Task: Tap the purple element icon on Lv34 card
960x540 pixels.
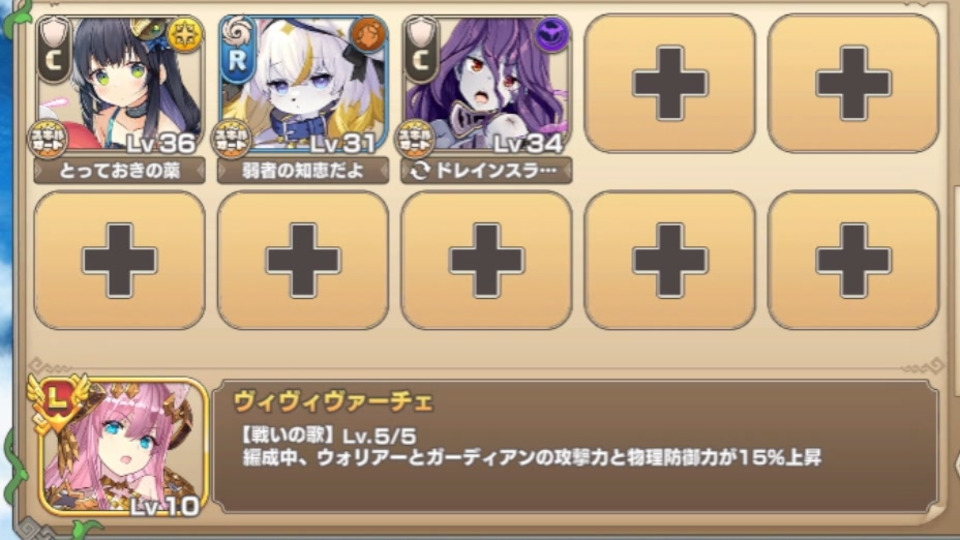Action: coord(552,34)
